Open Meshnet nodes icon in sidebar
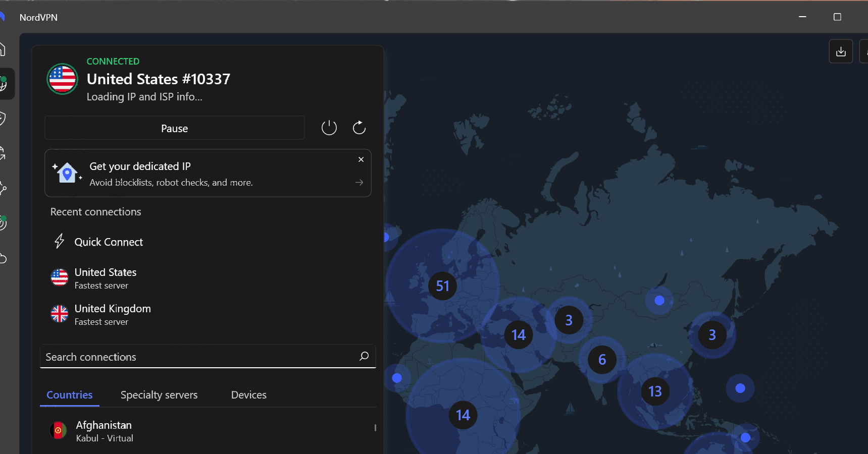 3,188
